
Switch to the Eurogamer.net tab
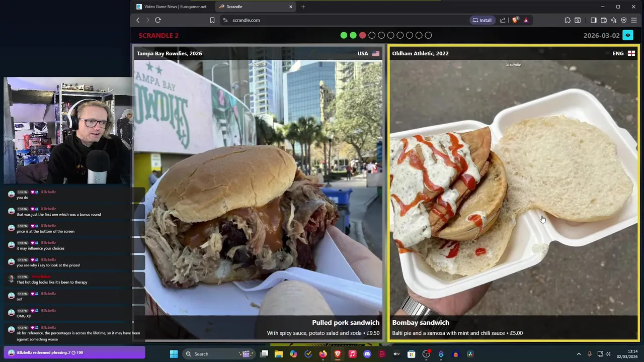(x=172, y=7)
